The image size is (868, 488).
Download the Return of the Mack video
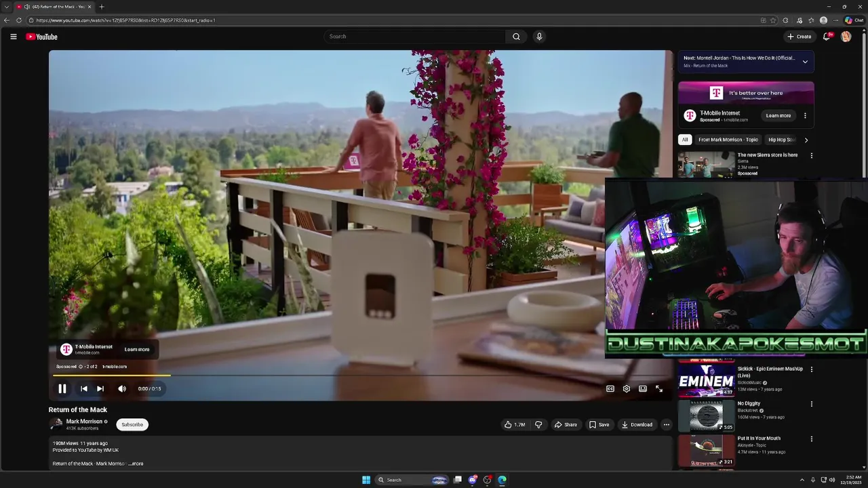point(637,424)
